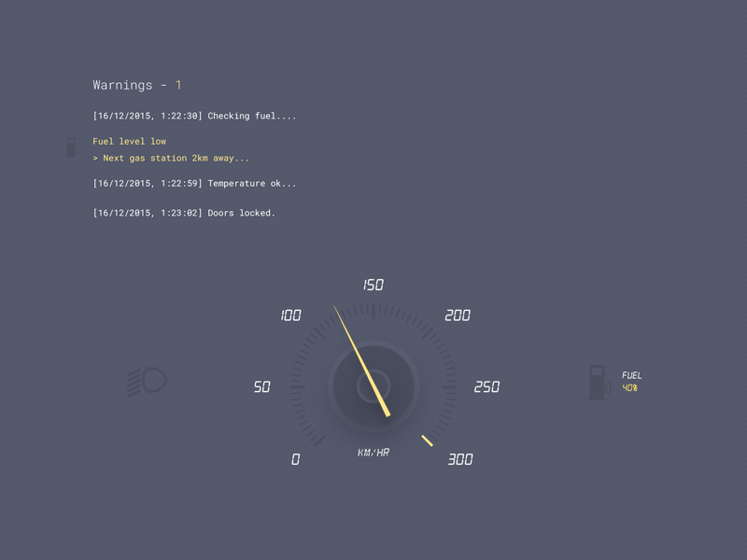Click the small fuel pump warning icon
Screen dimensions: 747x560
point(70,147)
